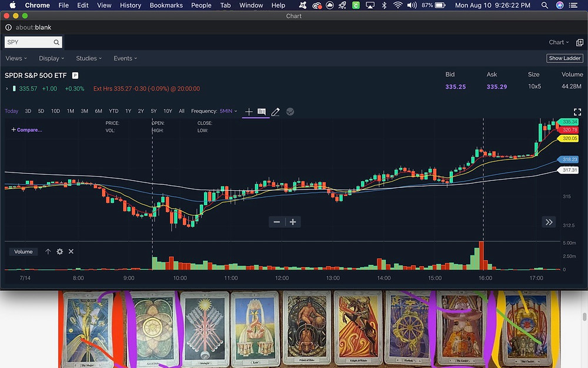Select the 5Y time range
588x368 pixels.
(153, 111)
